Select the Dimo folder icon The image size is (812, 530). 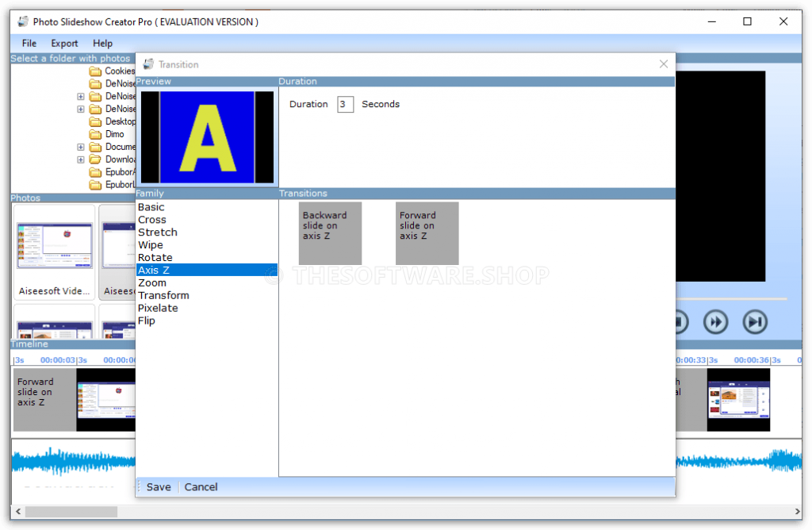(97, 134)
